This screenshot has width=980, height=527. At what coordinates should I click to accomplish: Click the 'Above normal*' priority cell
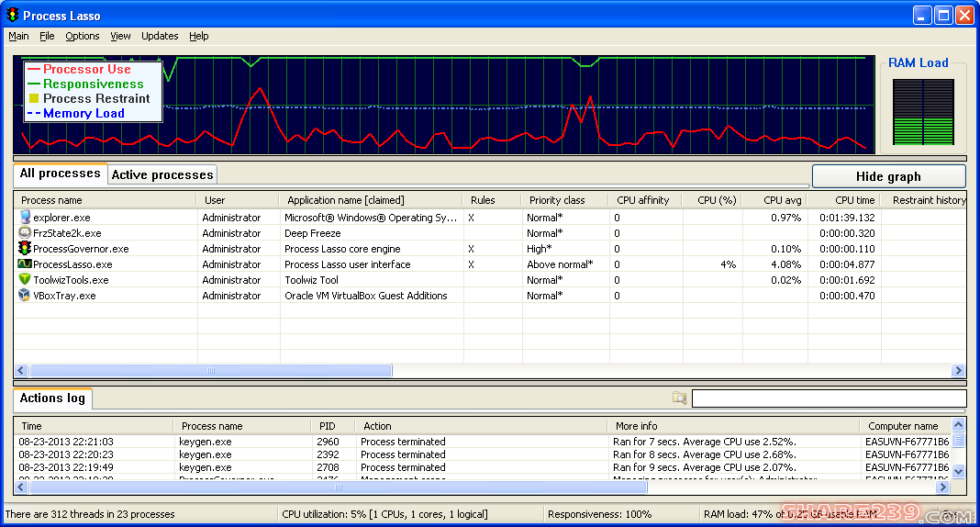coord(560,264)
